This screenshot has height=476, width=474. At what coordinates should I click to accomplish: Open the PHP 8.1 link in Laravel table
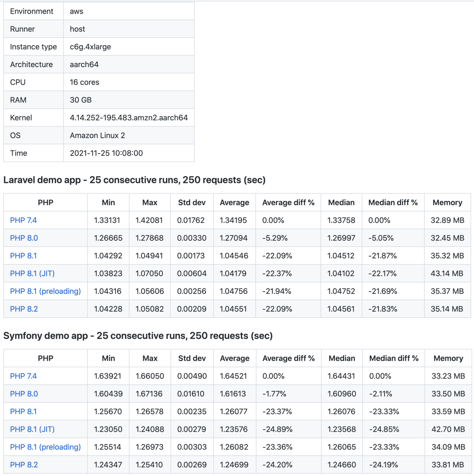(23, 256)
